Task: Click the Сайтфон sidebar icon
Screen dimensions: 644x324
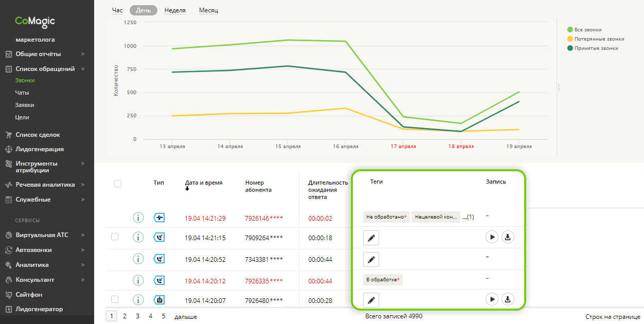Action: [x=8, y=295]
